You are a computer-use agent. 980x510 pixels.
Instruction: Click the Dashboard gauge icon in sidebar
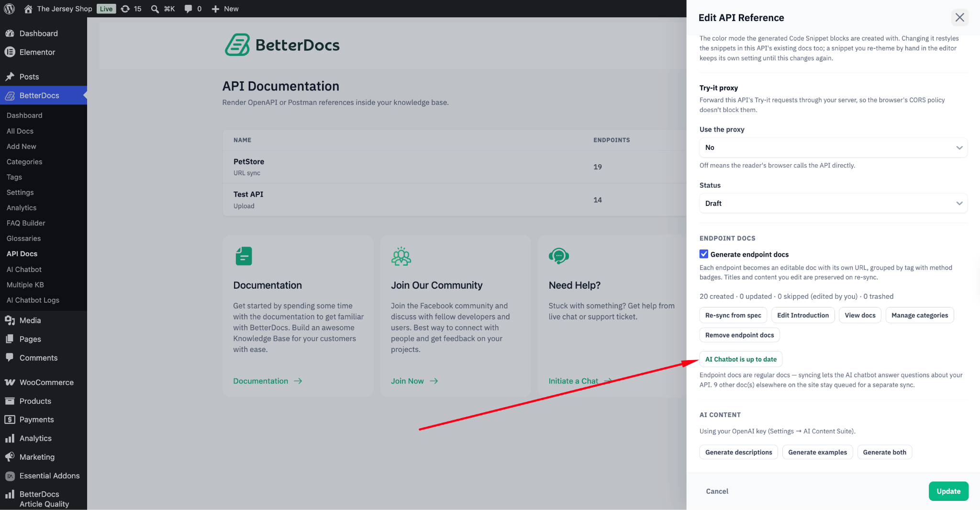point(10,34)
